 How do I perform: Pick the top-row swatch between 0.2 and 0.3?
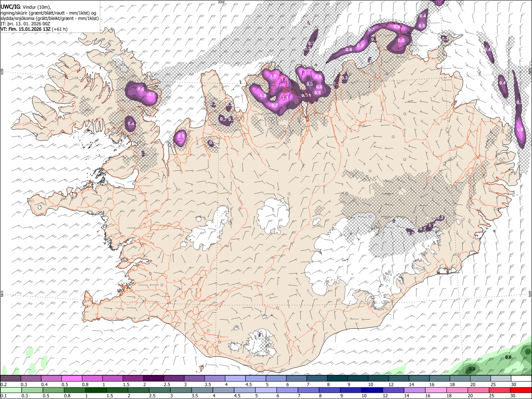click(11, 378)
